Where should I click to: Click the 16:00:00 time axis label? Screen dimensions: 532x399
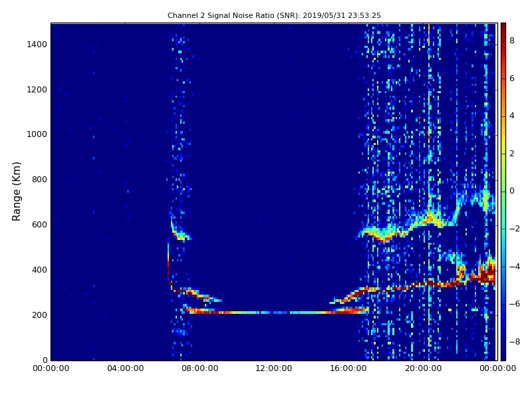click(348, 368)
